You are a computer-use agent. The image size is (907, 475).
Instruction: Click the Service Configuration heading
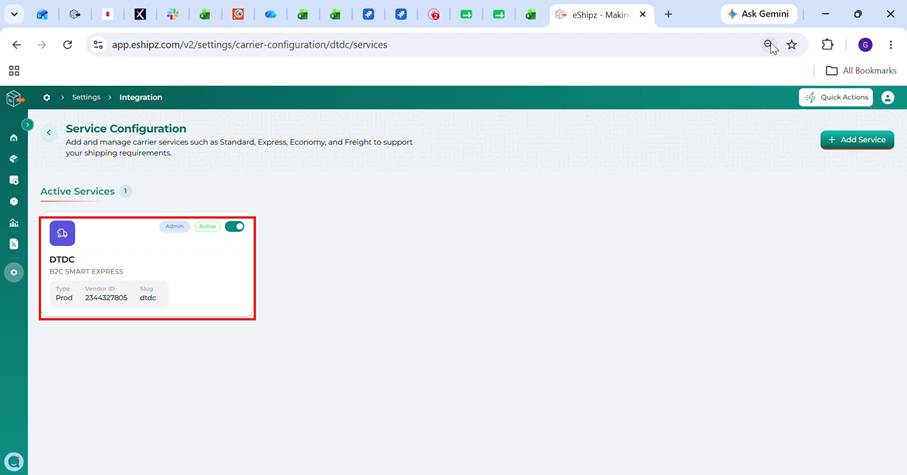[126, 128]
